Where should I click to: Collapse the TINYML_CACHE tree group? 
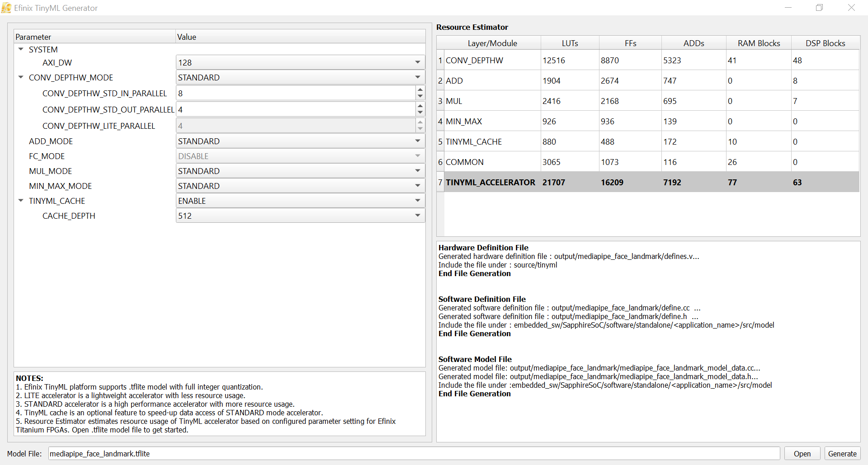click(x=21, y=201)
